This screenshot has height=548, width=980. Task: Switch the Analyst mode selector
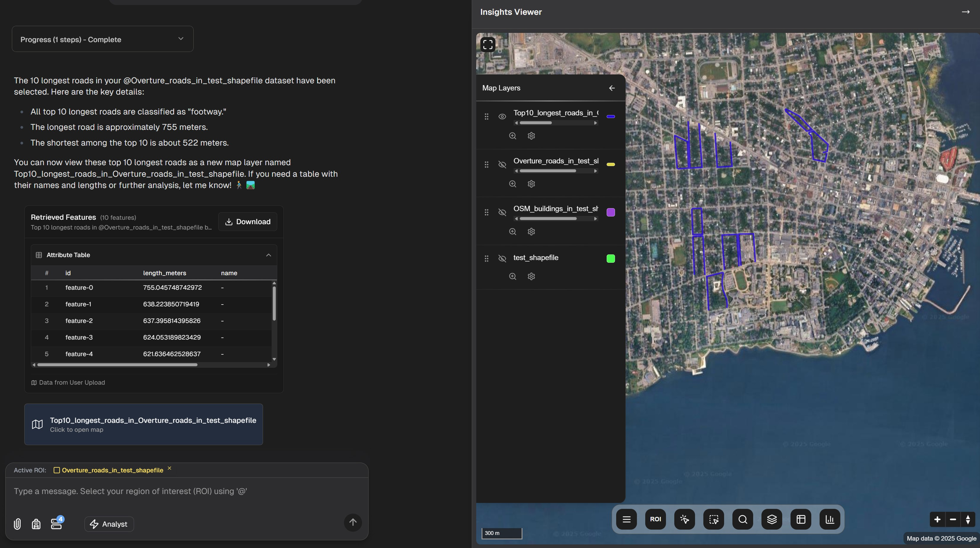click(109, 524)
